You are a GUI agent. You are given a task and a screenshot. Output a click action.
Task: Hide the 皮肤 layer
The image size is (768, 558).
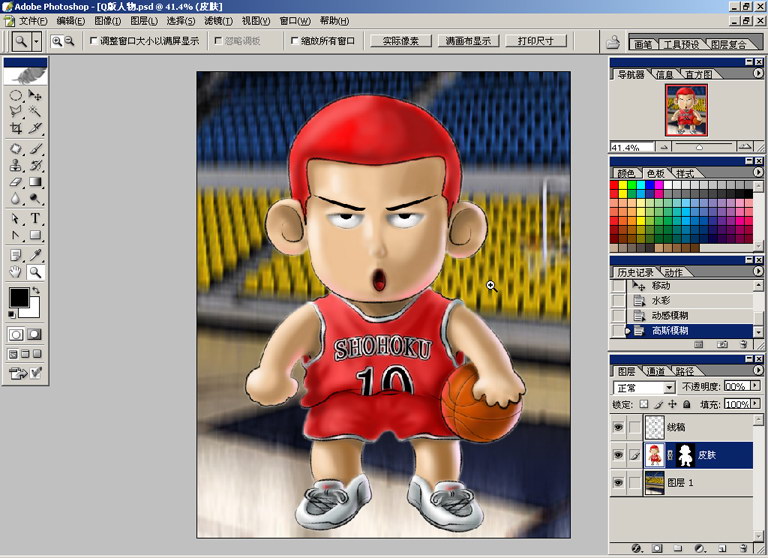(619, 455)
